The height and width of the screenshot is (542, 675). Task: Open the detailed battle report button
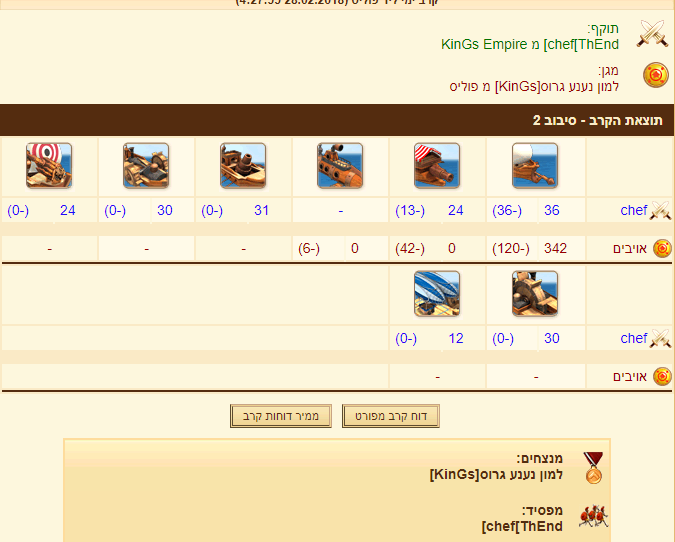(391, 416)
